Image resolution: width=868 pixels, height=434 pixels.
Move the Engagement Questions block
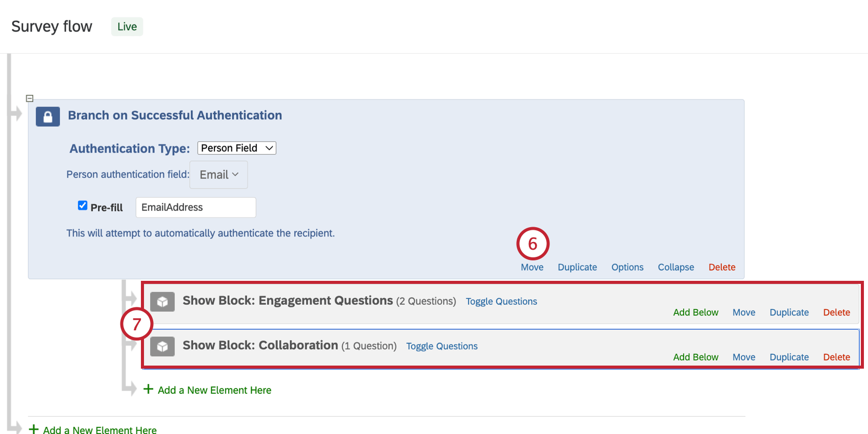(743, 312)
